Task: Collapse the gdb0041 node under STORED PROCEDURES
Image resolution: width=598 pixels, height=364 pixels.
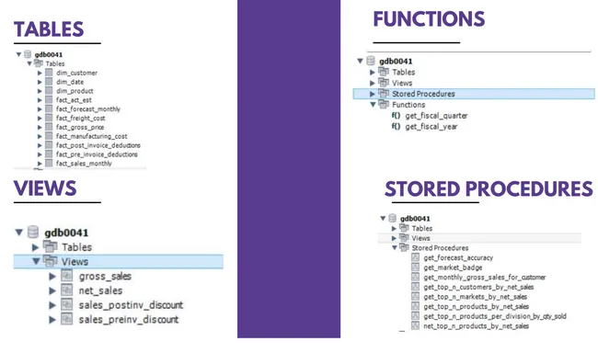Action: coord(383,218)
